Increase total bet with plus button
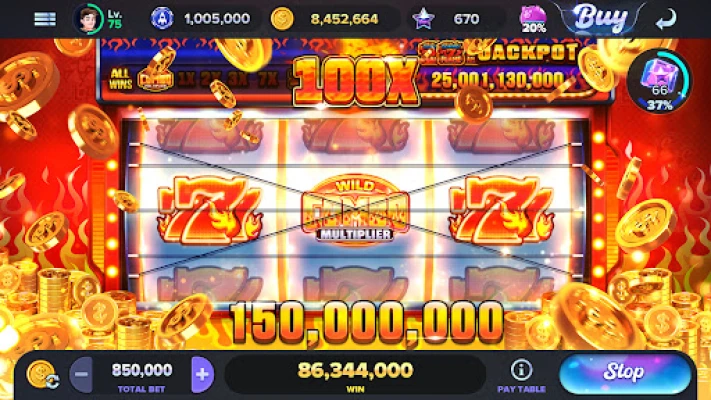This screenshot has height=400, width=711. click(x=202, y=374)
